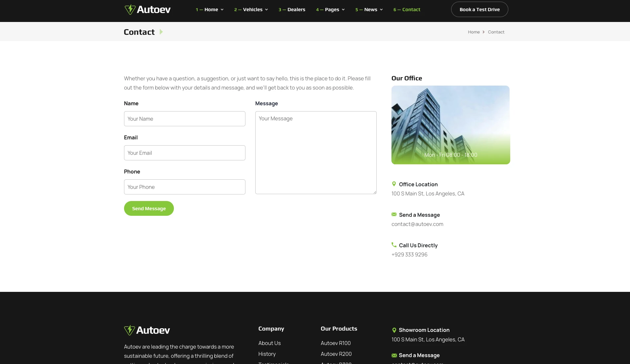Click the green icon beside the Contact title

(161, 32)
